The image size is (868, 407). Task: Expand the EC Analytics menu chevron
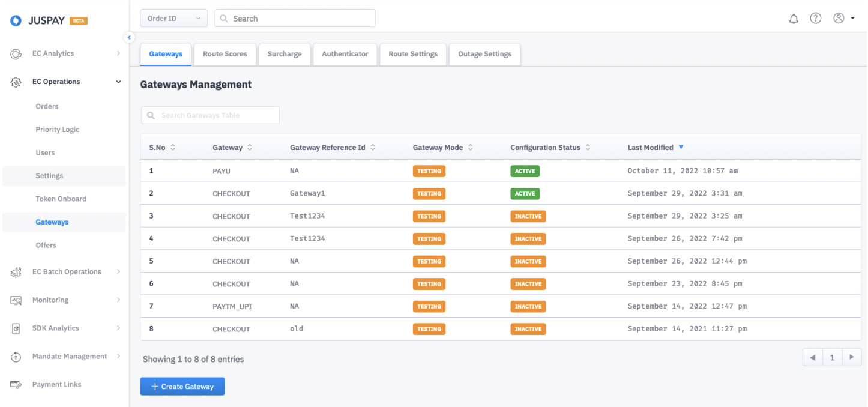coord(118,53)
